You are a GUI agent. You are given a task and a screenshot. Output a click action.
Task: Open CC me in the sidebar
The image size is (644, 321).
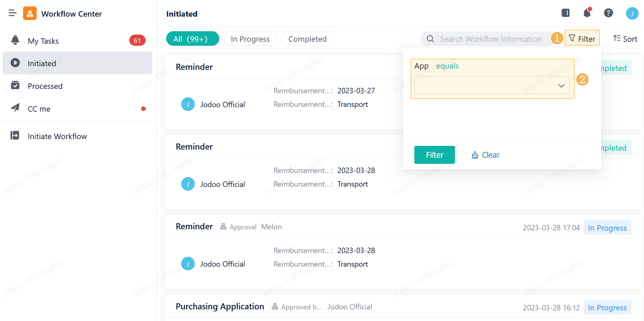click(x=77, y=109)
